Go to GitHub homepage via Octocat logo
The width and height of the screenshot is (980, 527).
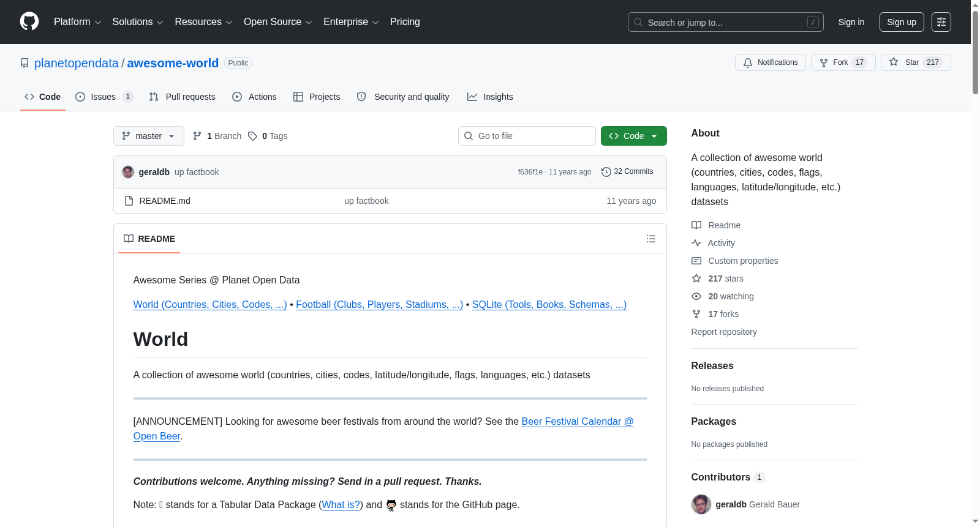tap(29, 22)
